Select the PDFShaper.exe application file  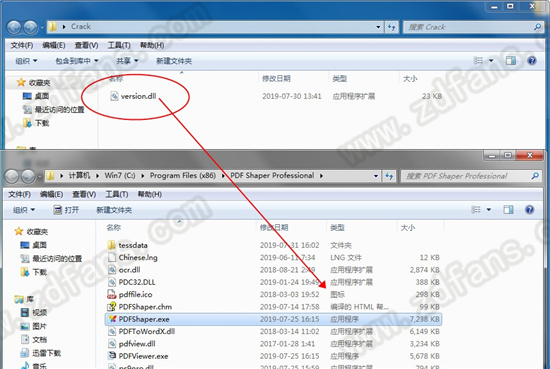pyautogui.click(x=273, y=319)
